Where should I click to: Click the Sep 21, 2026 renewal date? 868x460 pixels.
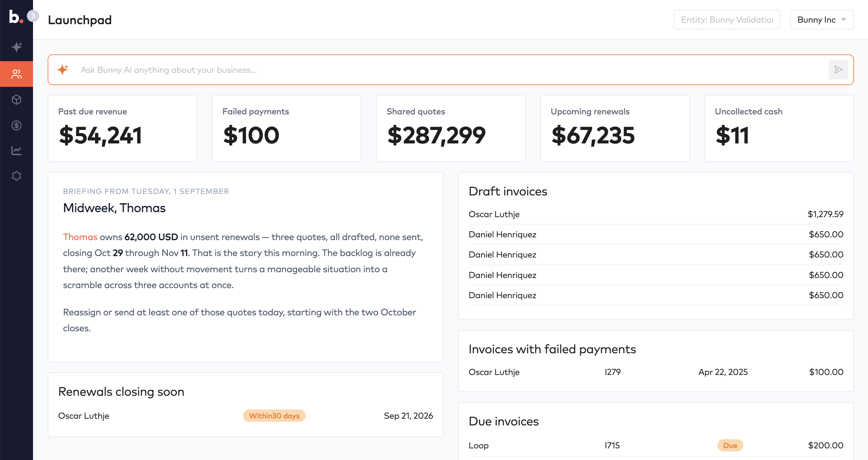[408, 416]
